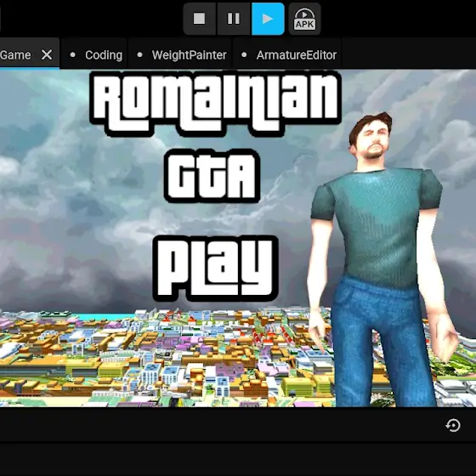476x476 pixels.
Task: Click the dot beside the Coding tab
Action: click(72, 55)
